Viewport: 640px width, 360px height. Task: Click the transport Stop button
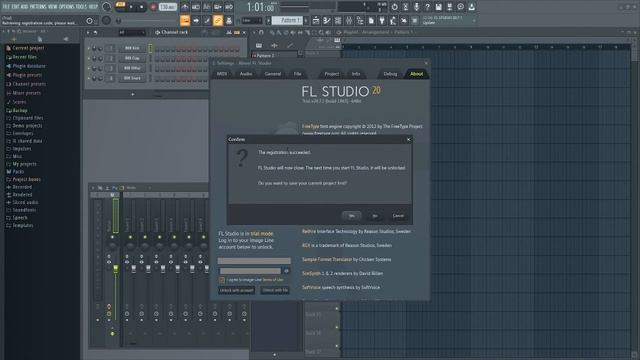point(142,7)
